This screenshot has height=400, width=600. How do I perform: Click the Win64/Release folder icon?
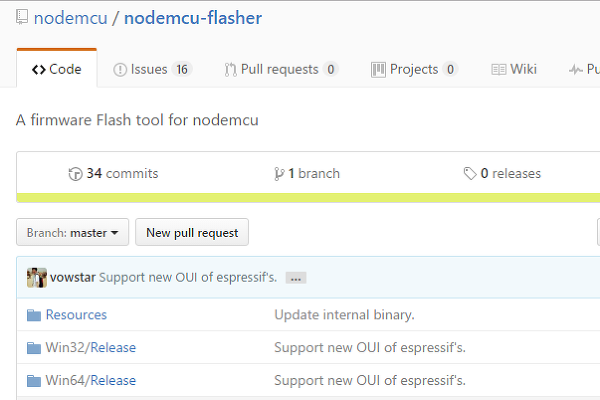tap(34, 381)
